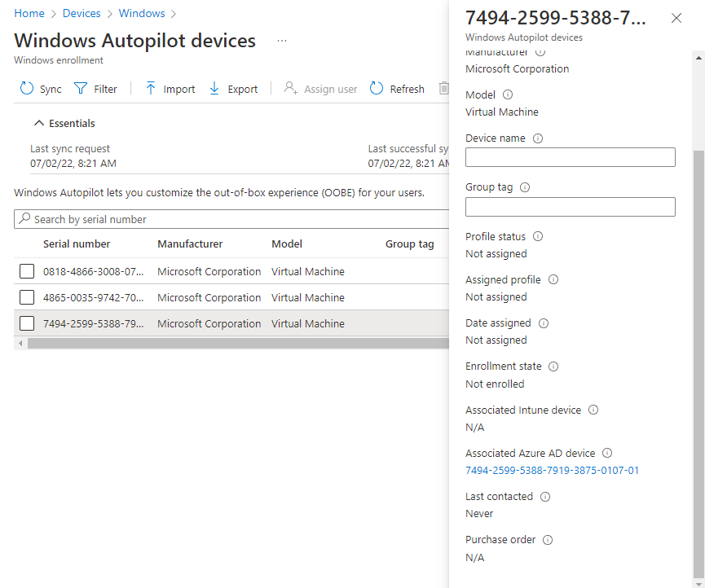Check the row for 4865-0035-9742-70
This screenshot has width=705, height=588.
pos(26,297)
